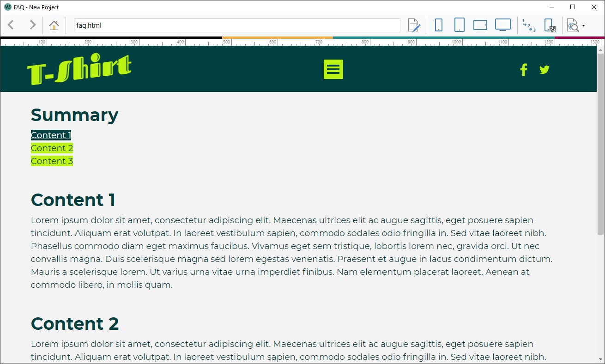Open the page preview magnifier tool
This screenshot has height=364, width=605.
pos(572,25)
